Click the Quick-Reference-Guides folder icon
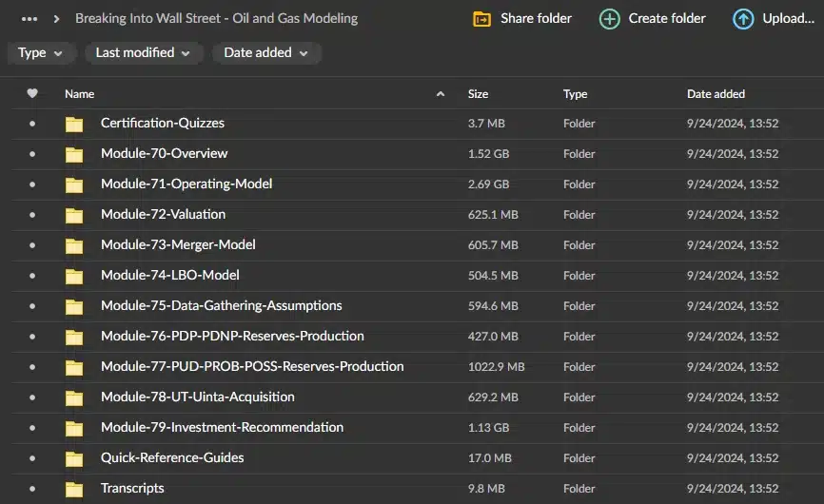The height and width of the screenshot is (504, 824). coord(74,459)
